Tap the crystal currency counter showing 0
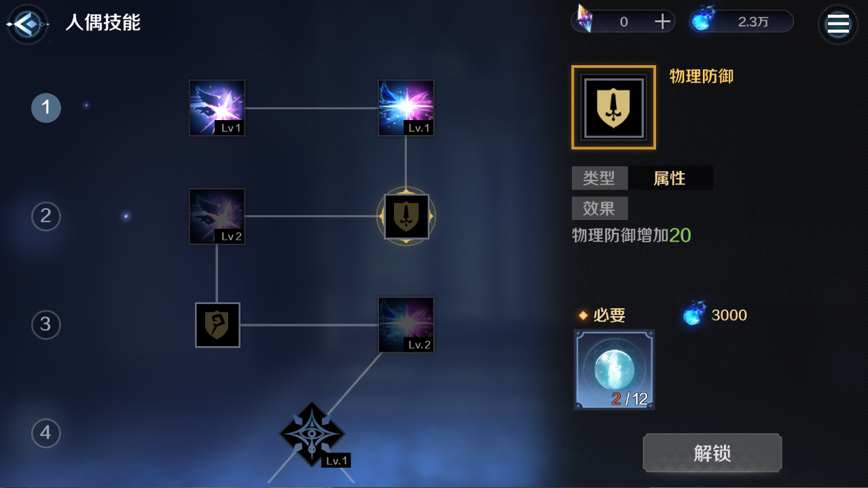Viewport: 868px width, 488px height. tap(623, 22)
